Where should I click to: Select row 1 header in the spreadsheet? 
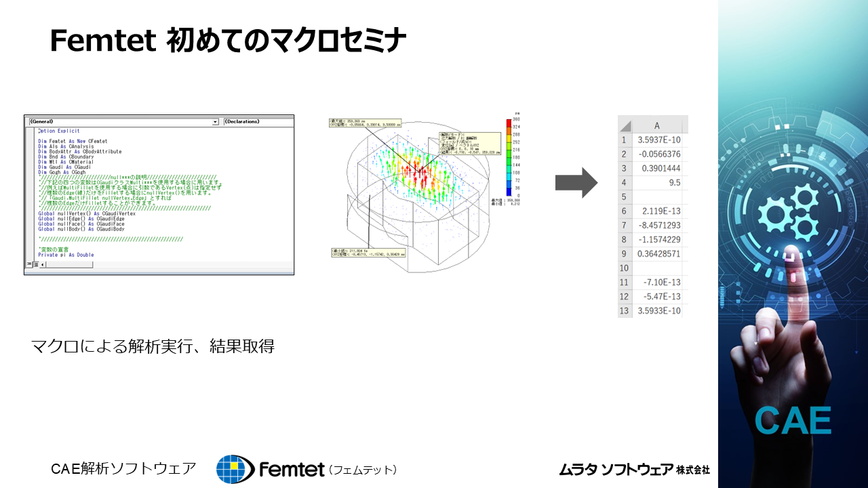[625, 140]
